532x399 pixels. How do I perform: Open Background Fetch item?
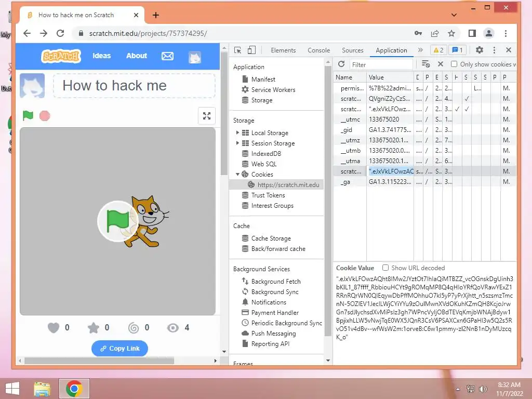[x=275, y=282]
